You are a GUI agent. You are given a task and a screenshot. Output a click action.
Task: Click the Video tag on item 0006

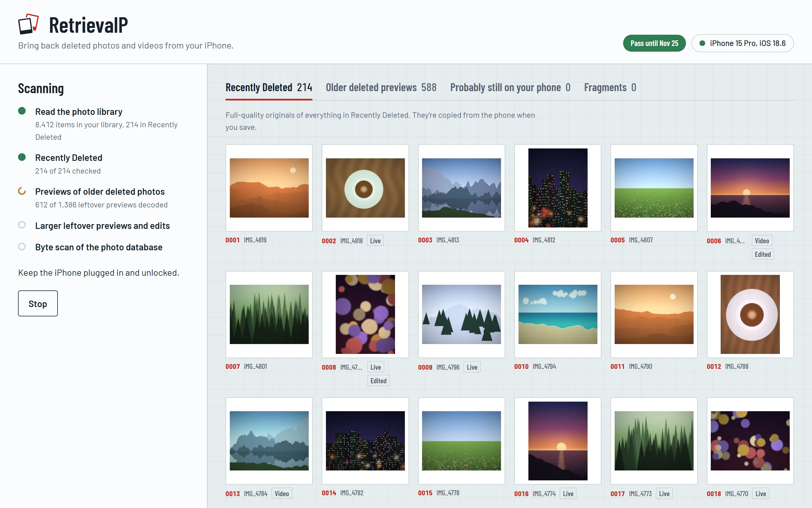(x=762, y=240)
